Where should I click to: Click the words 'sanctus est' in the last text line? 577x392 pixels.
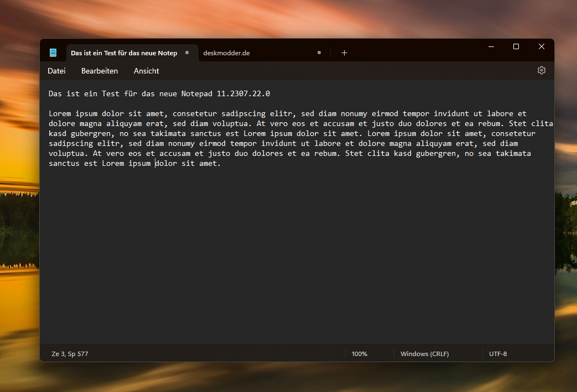click(73, 163)
